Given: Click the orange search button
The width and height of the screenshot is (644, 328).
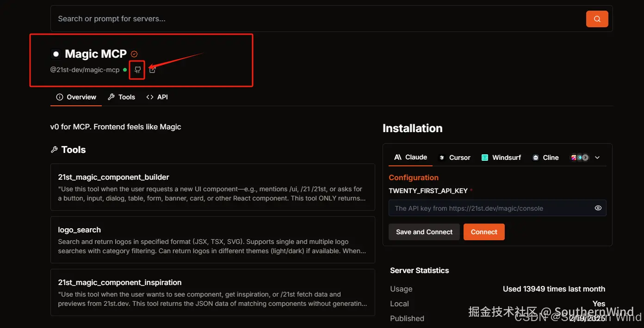Looking at the screenshot, I should click(x=597, y=19).
